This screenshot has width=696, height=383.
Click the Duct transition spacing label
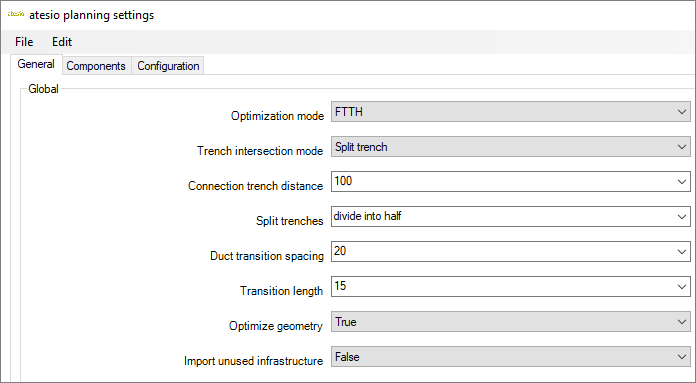tap(267, 256)
